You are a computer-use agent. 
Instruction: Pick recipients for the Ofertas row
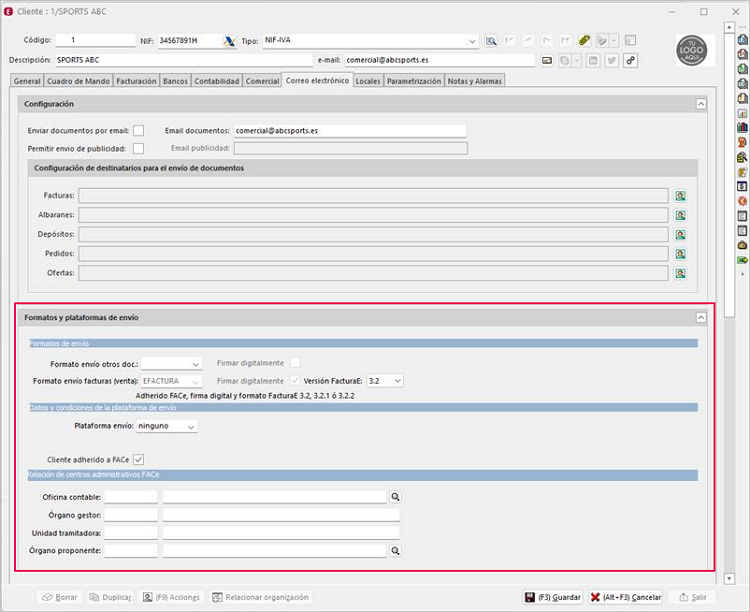(x=680, y=273)
